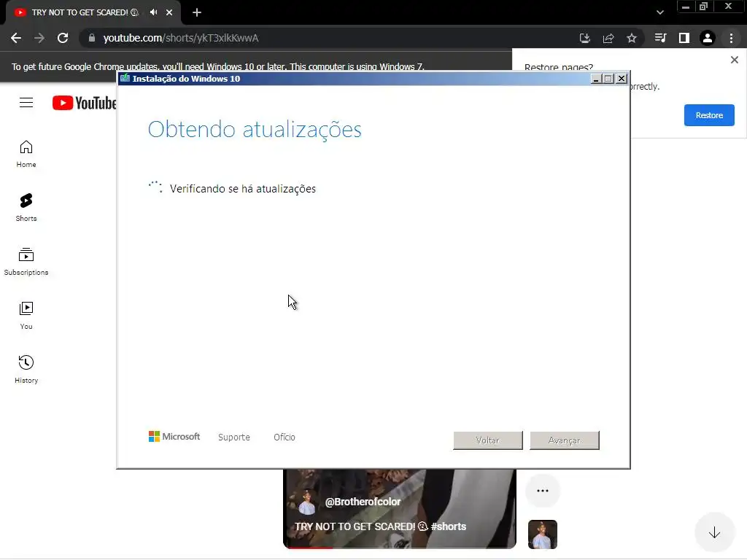Share this page via the share icon
747x560 pixels.
(608, 38)
